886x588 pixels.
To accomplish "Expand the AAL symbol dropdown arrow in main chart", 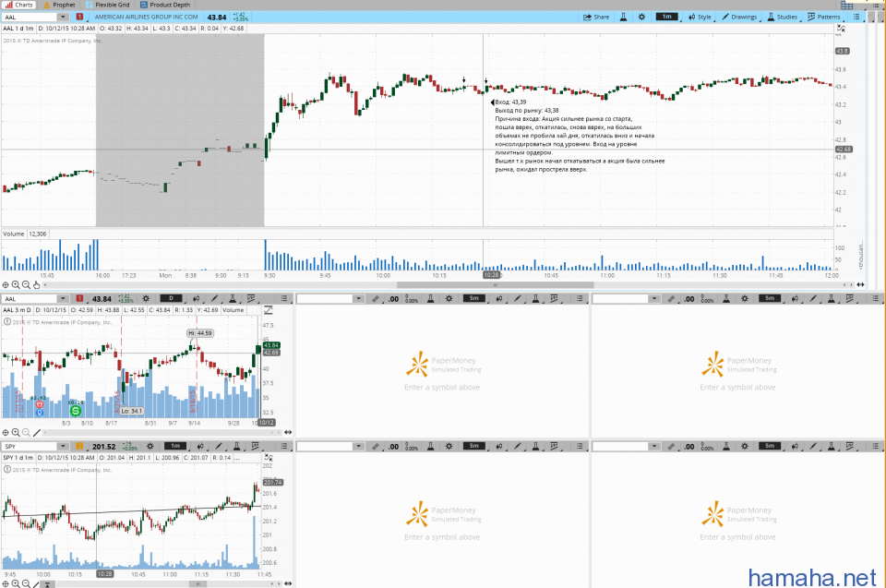I will (64, 17).
